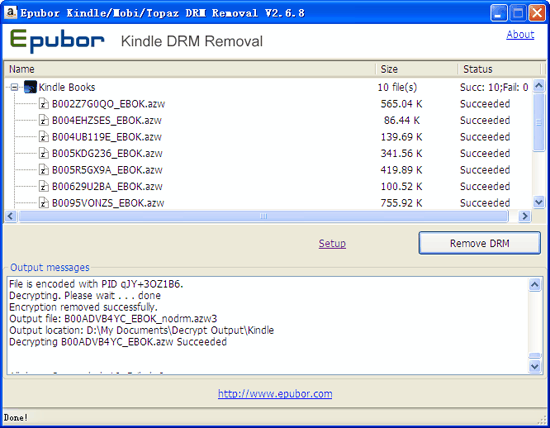This screenshot has width=550, height=428.
Task: Collapse the Kindle Books tree node
Action: pos(14,87)
